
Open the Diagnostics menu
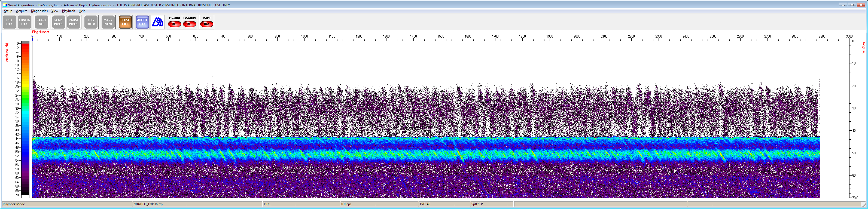[x=39, y=11]
